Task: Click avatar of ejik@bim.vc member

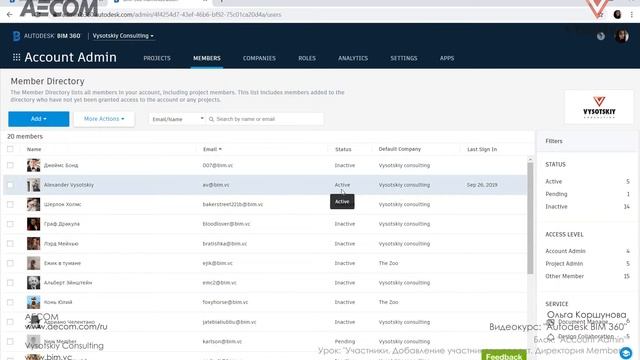Action: pyautogui.click(x=33, y=263)
